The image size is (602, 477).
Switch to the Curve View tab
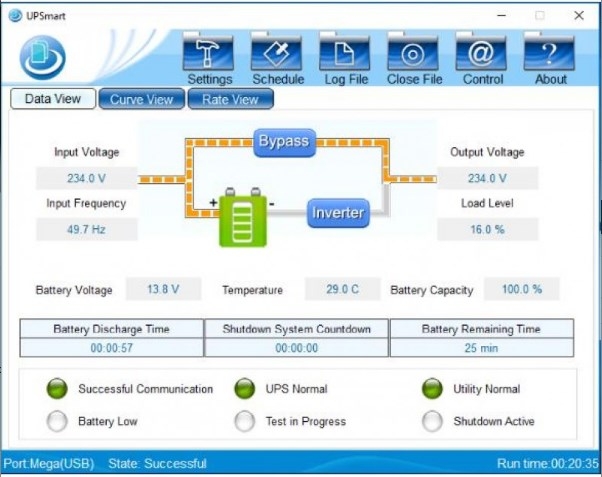pos(141,99)
